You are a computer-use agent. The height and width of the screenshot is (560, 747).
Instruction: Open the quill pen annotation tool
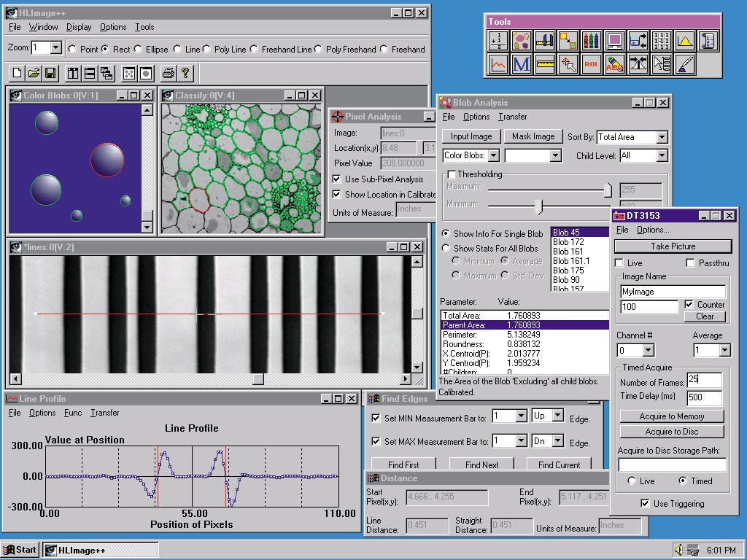[x=684, y=64]
